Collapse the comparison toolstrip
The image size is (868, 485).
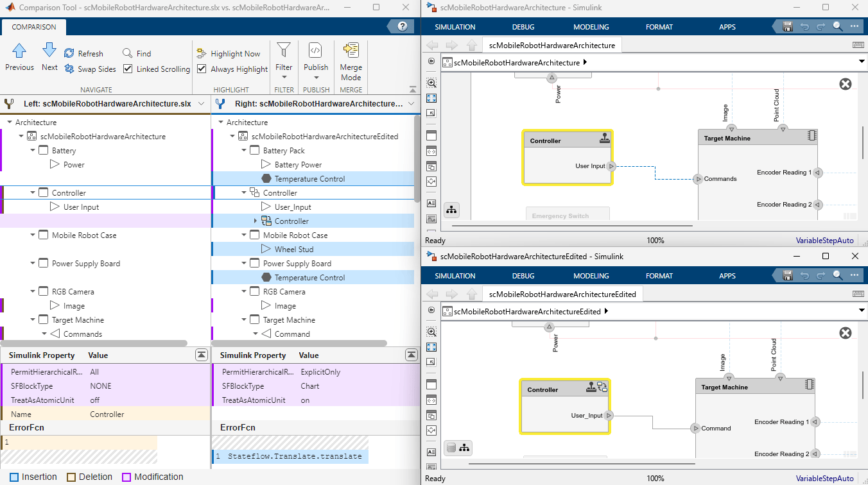pyautogui.click(x=412, y=89)
